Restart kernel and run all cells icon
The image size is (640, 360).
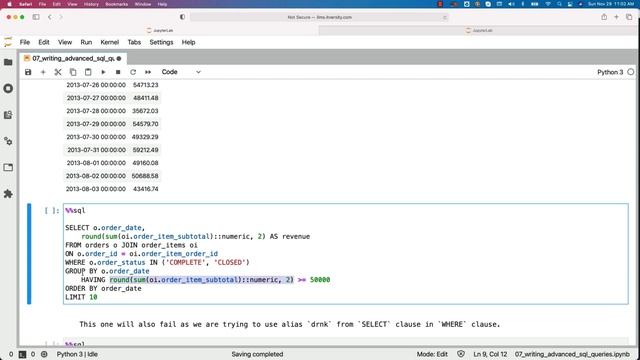pyautogui.click(x=148, y=72)
